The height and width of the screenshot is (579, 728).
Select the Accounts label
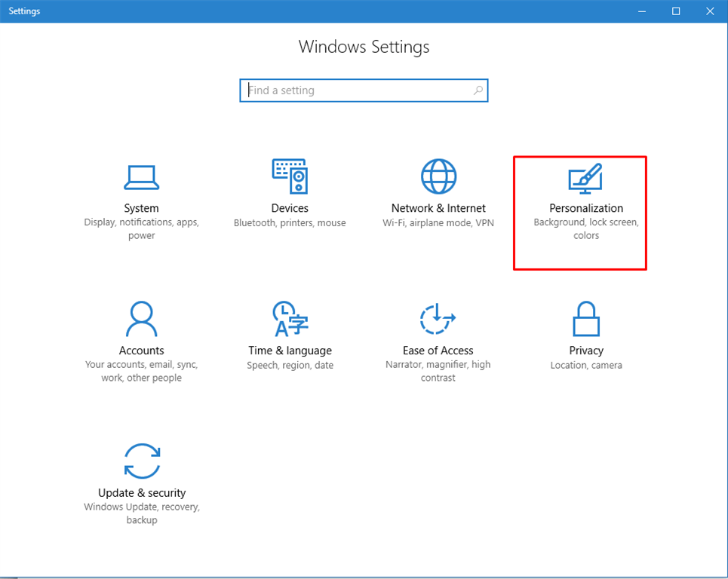[x=142, y=351]
